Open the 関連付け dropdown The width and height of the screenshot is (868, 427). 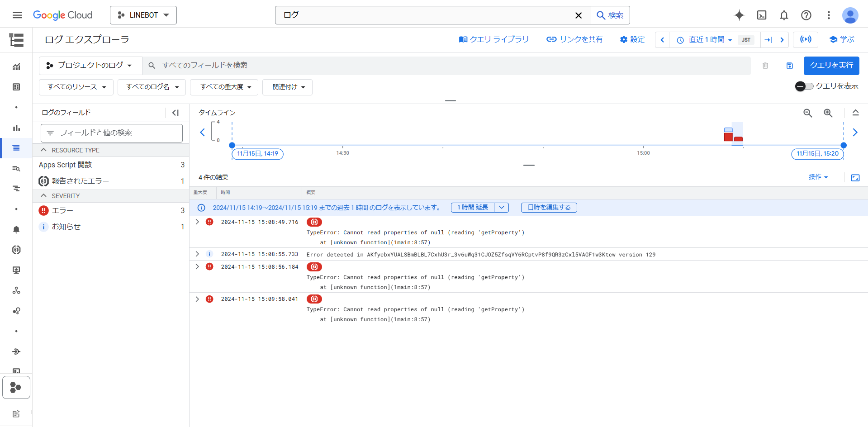coord(288,87)
